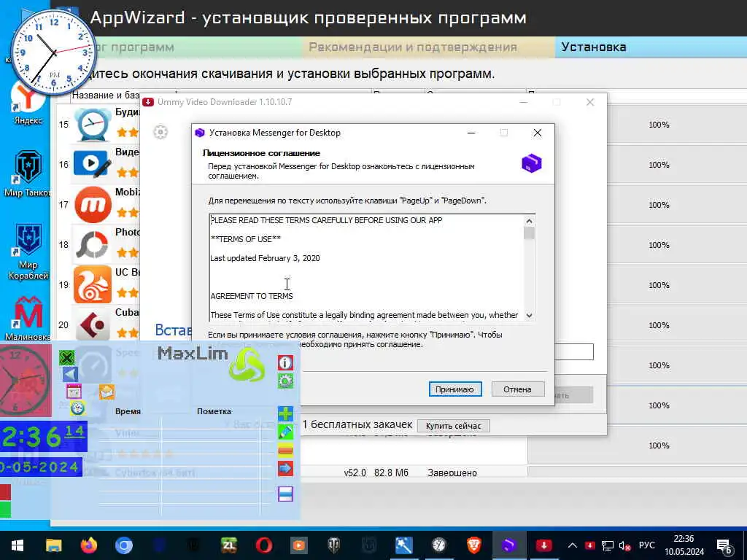747x560 pixels.
Task: Click the clock app taskbar icon
Action: click(438, 545)
